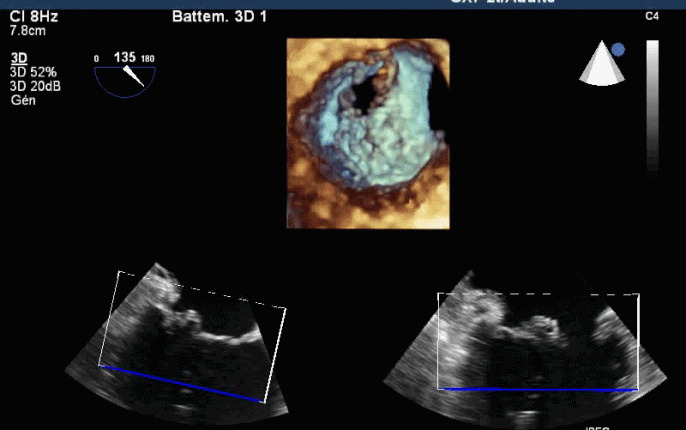Click the 3D transducer cone orientation icon
This screenshot has width=686, height=430.
point(602,63)
